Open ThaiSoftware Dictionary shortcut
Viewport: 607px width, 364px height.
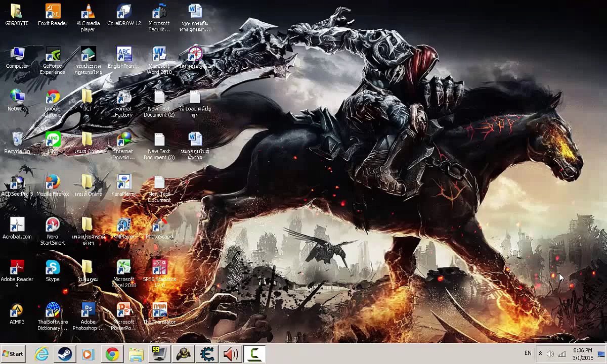click(x=53, y=316)
